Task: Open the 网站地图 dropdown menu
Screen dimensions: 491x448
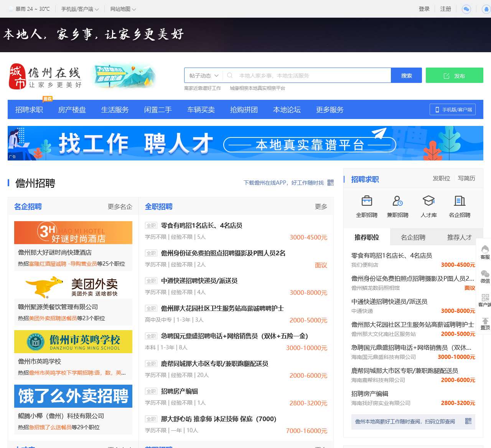Action: click(x=123, y=9)
